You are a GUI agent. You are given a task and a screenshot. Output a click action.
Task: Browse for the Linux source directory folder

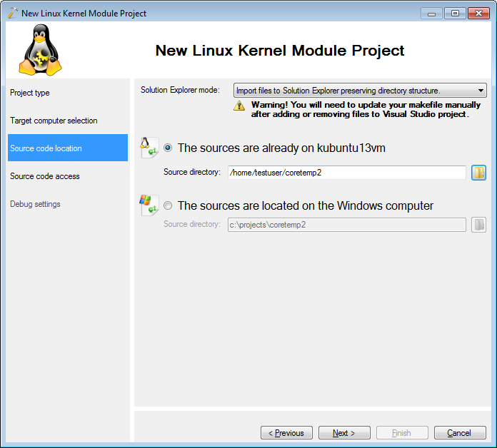point(478,173)
